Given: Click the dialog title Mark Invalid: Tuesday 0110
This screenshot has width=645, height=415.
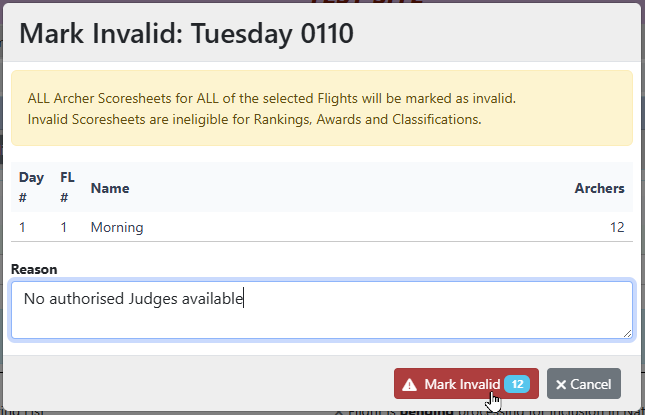Looking at the screenshot, I should point(186,34).
